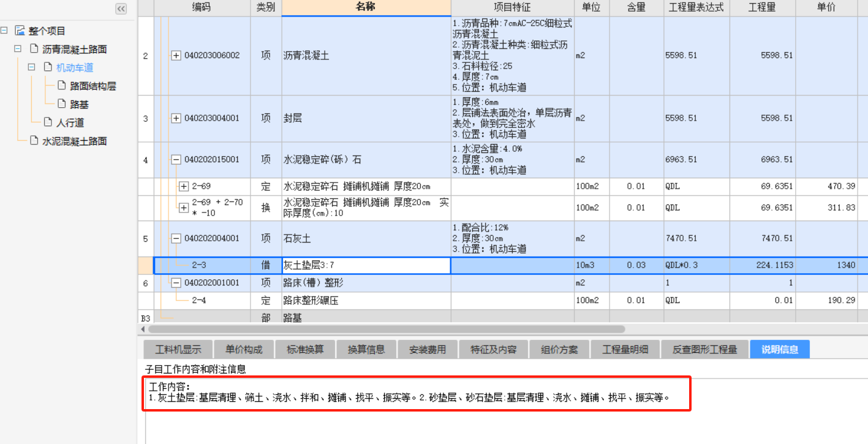Click the document icon beside 人行道

tap(48, 122)
